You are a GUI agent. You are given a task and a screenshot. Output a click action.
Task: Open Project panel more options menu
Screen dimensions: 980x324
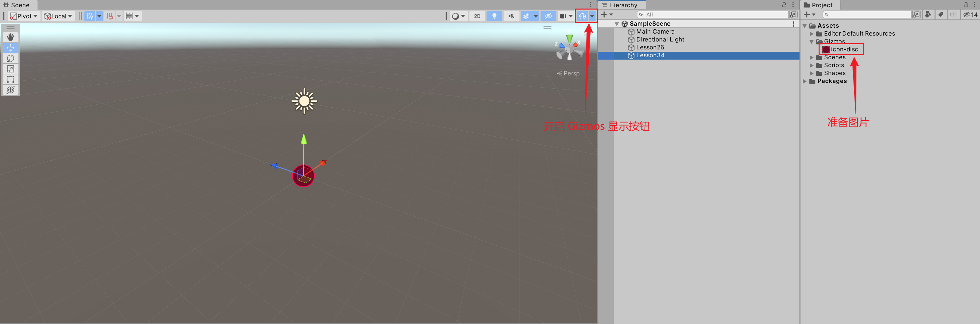[974, 5]
